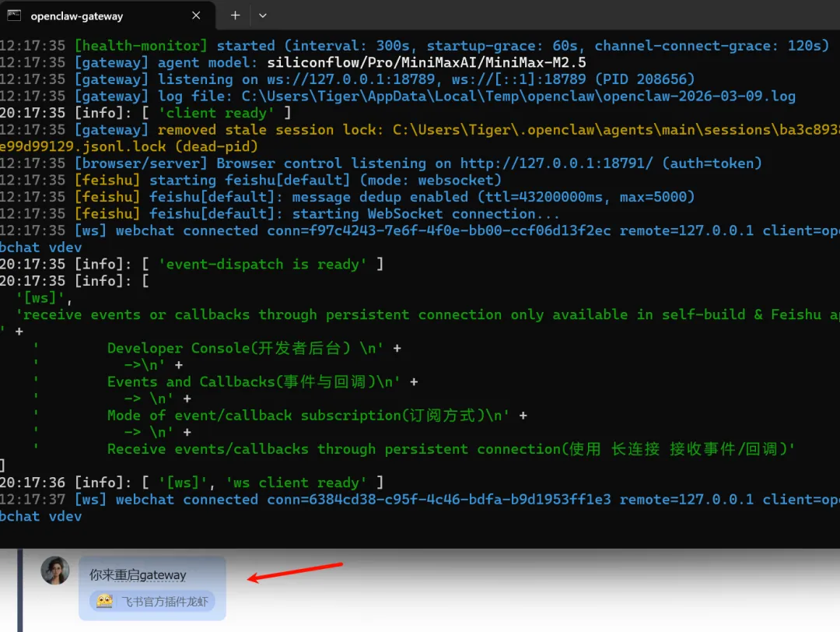
Task: Click 'message dedup enabled' log line
Action: 380,197
